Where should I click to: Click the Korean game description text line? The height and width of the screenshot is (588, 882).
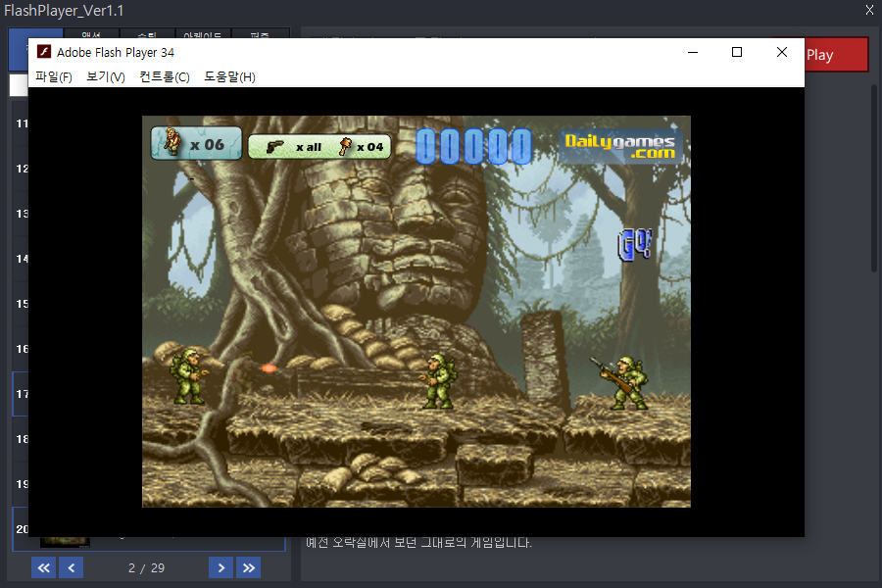418,542
